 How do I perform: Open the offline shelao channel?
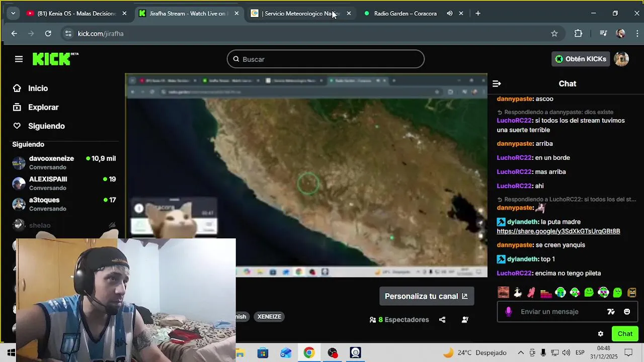tap(64, 225)
